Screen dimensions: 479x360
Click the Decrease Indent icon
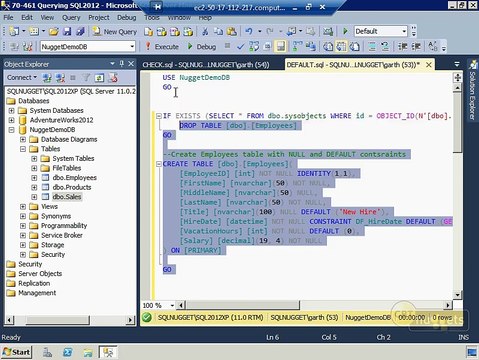(x=403, y=47)
